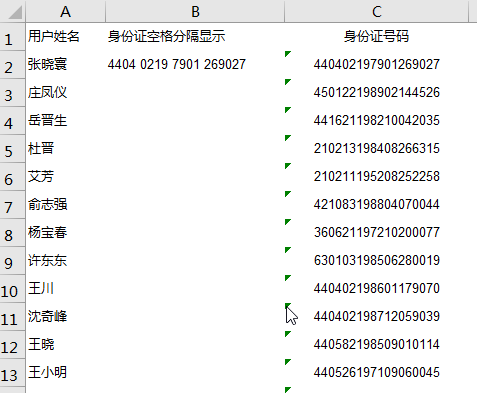
Task: Select row 9 header
Action: pyautogui.click(x=12, y=261)
